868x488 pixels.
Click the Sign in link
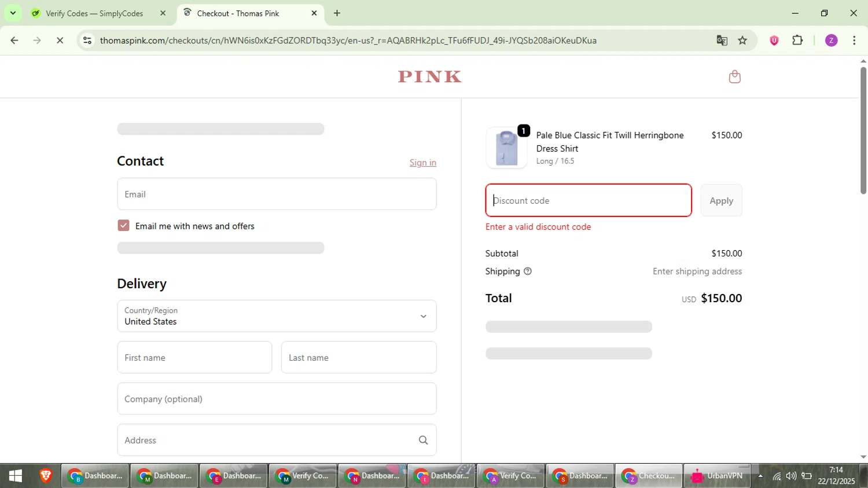coord(423,163)
